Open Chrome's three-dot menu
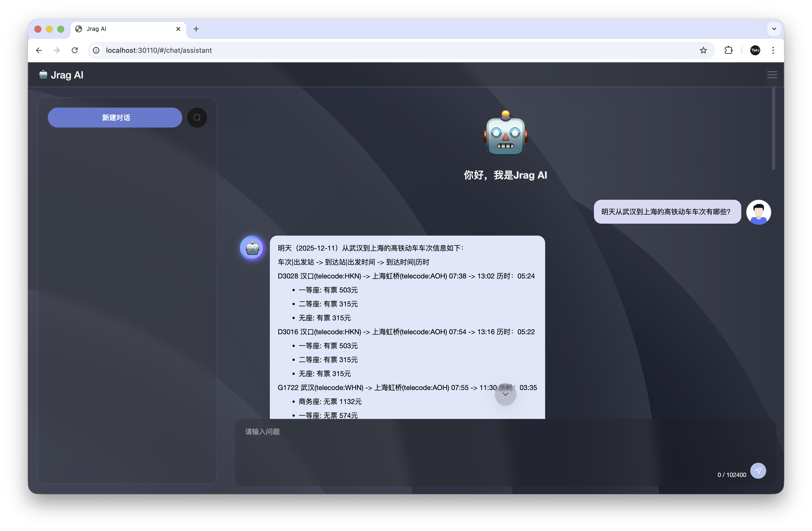This screenshot has width=812, height=531. 773,50
